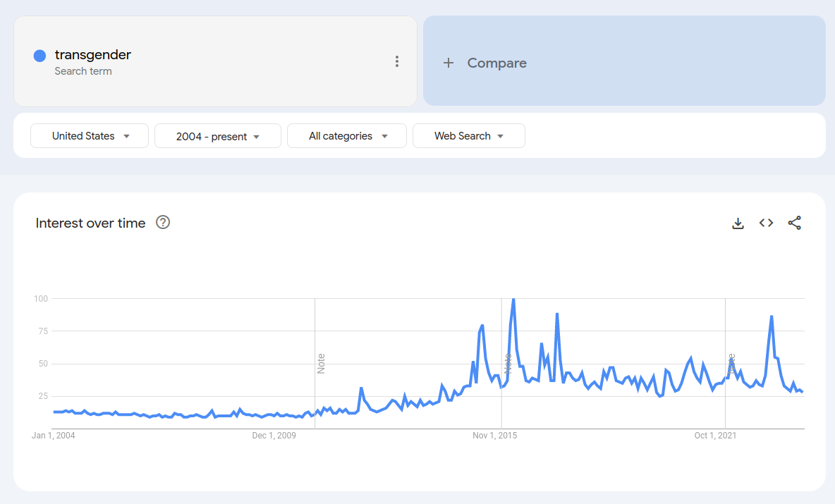835x504 pixels.
Task: Open the three-dot menu for transgender term
Action: click(x=397, y=61)
